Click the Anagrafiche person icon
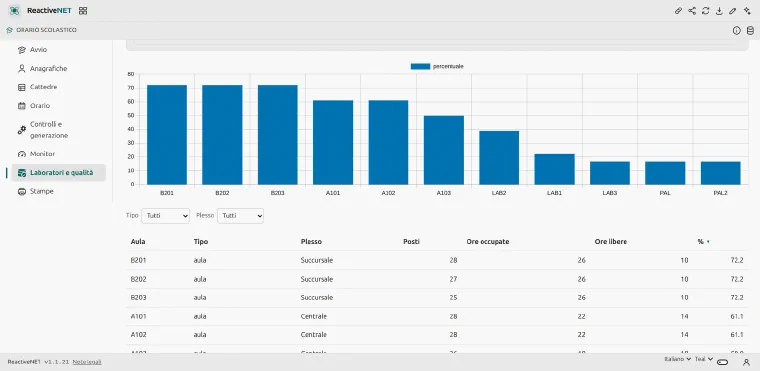The width and height of the screenshot is (760, 371). 21,69
